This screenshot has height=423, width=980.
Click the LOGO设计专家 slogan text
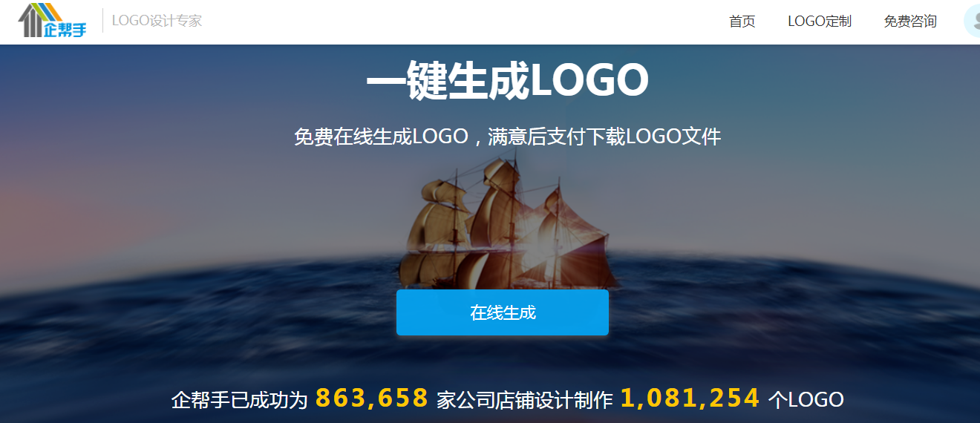157,21
